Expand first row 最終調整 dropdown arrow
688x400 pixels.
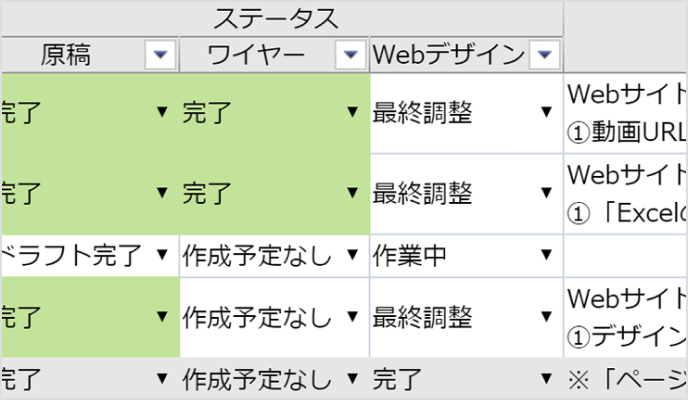coord(546,113)
